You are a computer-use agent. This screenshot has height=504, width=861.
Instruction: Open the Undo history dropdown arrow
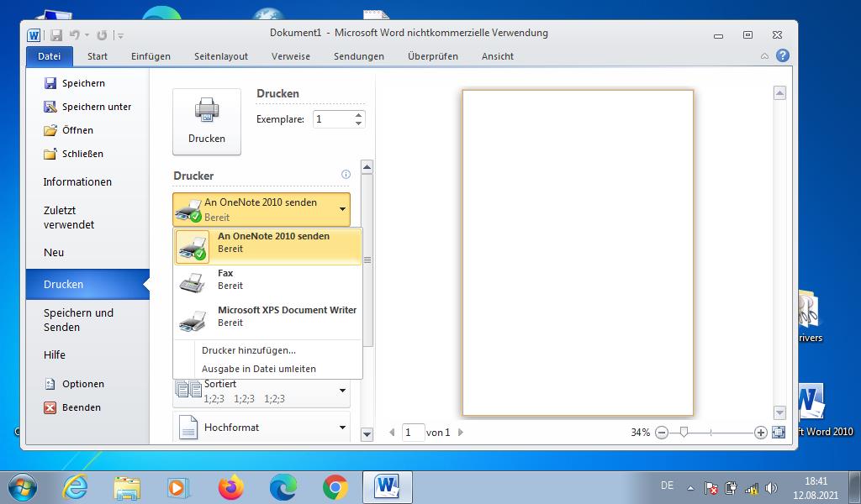click(87, 35)
